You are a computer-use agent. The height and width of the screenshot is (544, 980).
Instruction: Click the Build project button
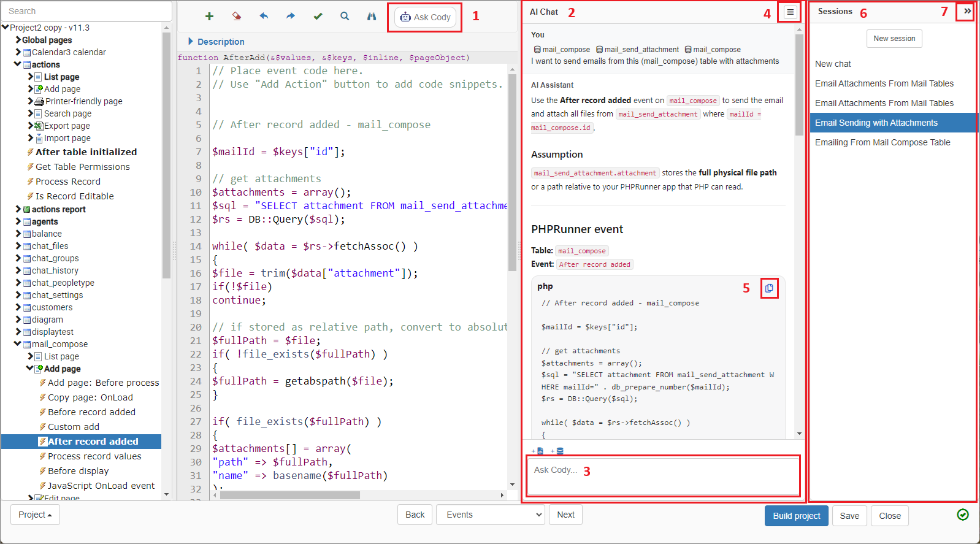(797, 516)
